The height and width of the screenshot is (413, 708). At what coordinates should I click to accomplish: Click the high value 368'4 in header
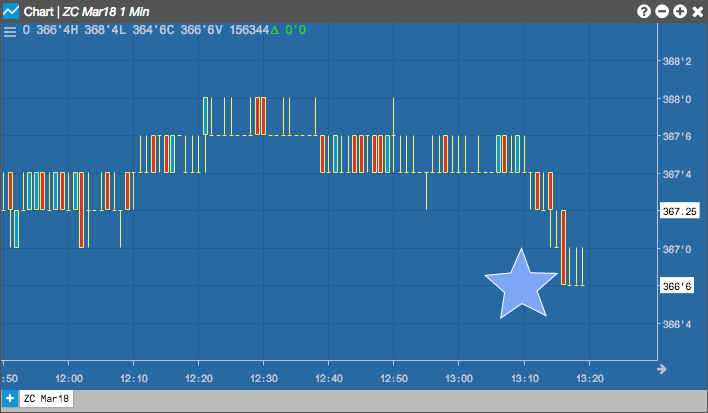click(100, 30)
